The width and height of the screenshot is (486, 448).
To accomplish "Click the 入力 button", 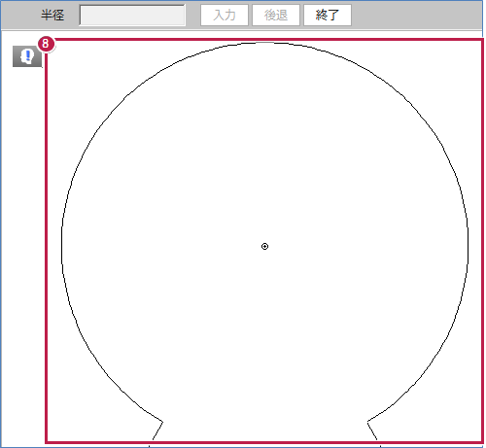I will tap(225, 15).
